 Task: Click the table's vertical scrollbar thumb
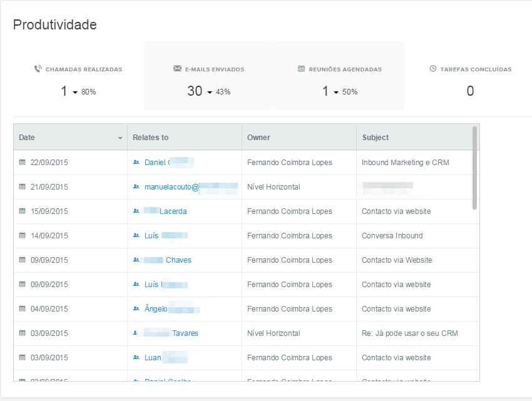pyautogui.click(x=475, y=168)
